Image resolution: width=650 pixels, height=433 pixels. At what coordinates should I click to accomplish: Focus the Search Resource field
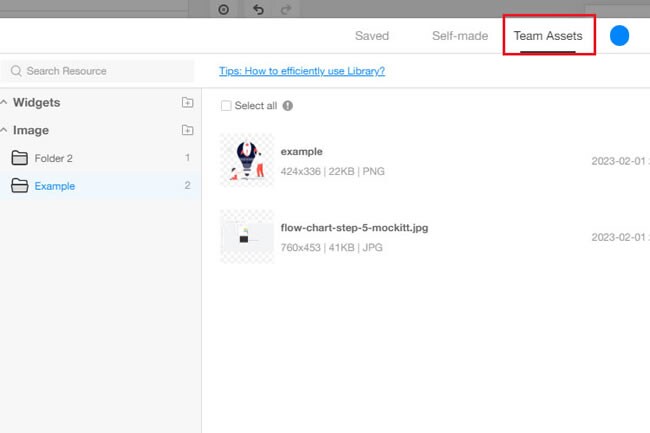(x=97, y=71)
